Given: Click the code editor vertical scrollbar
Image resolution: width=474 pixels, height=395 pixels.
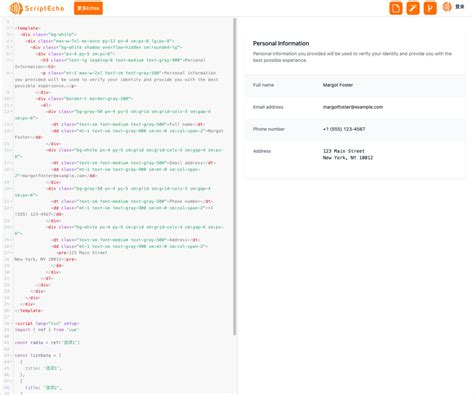Looking at the screenshot, I should point(235,177).
